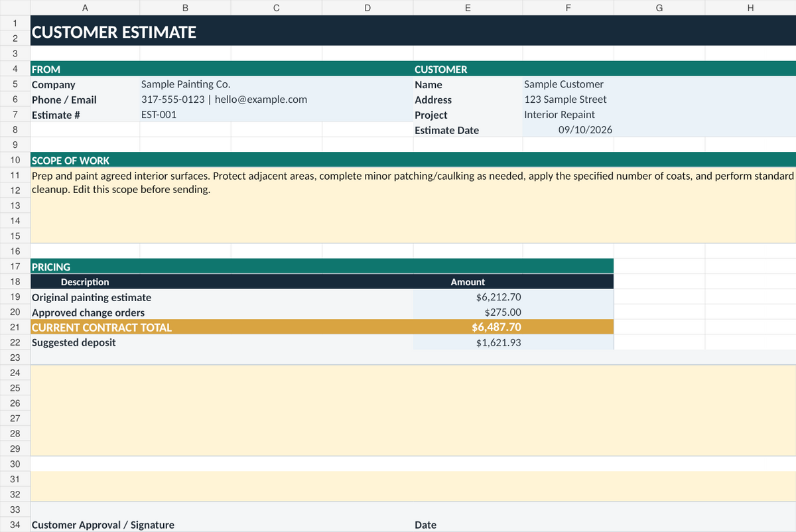
Task: Click the Interior Repaint cell
Action: 659,115
